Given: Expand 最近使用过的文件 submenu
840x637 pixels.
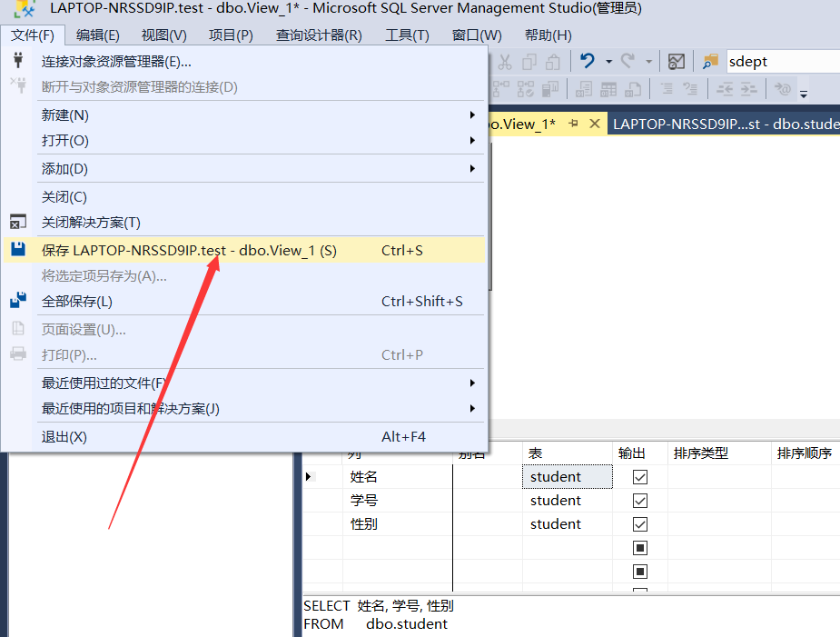Looking at the screenshot, I should [x=472, y=383].
